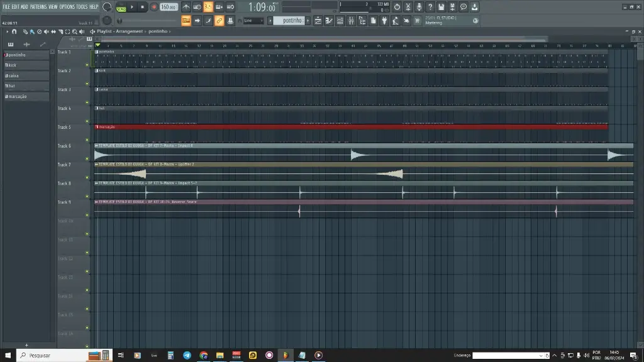Open the Browser icon in toolbar
Viewport: 644px width, 362px height.
362,21
